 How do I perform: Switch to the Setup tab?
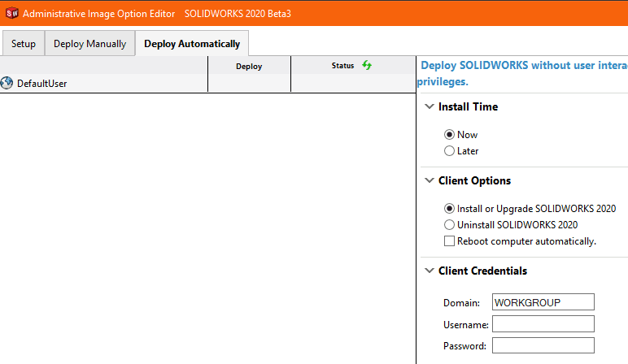pyautogui.click(x=24, y=44)
